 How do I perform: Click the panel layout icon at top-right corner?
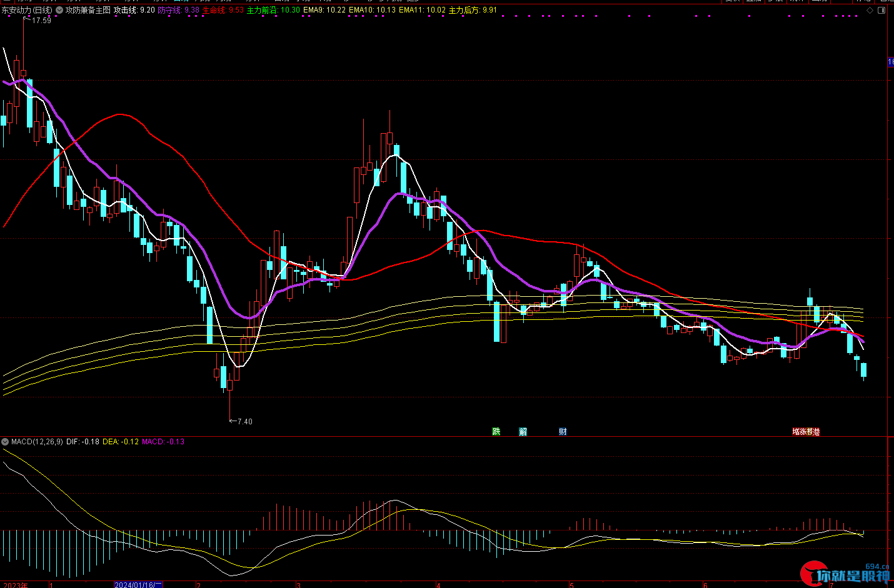click(882, 10)
